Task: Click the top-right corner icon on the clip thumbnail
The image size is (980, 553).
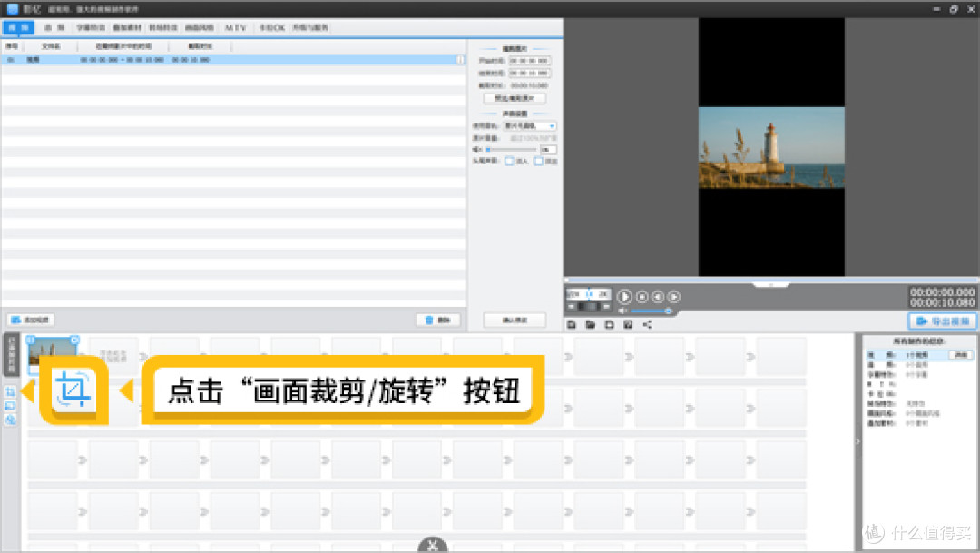Action: click(x=74, y=340)
